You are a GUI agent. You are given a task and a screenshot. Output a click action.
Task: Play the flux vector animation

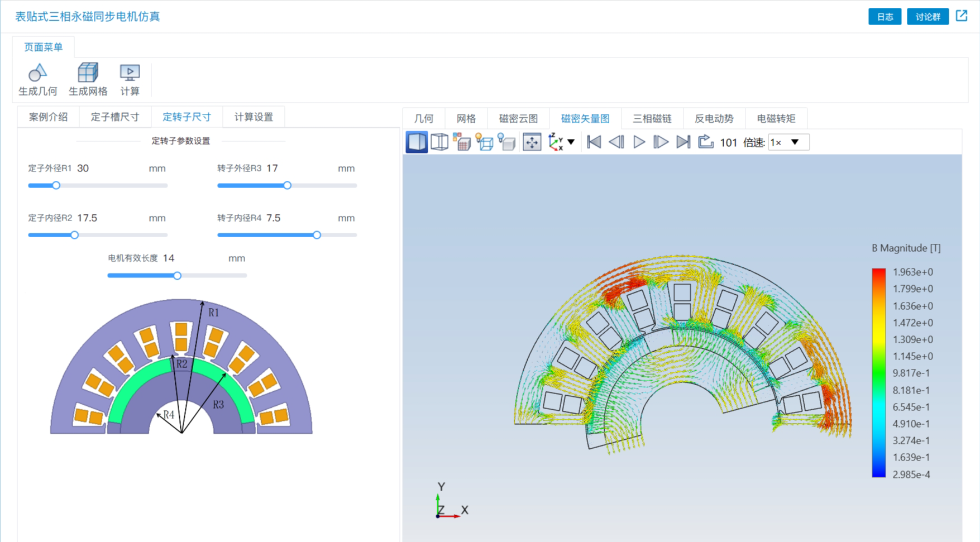coord(639,142)
